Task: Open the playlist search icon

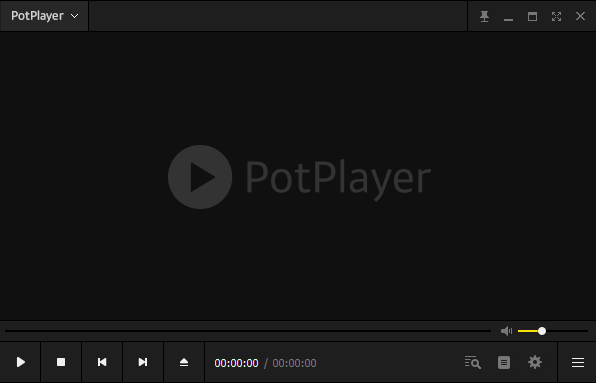Action: (x=472, y=362)
